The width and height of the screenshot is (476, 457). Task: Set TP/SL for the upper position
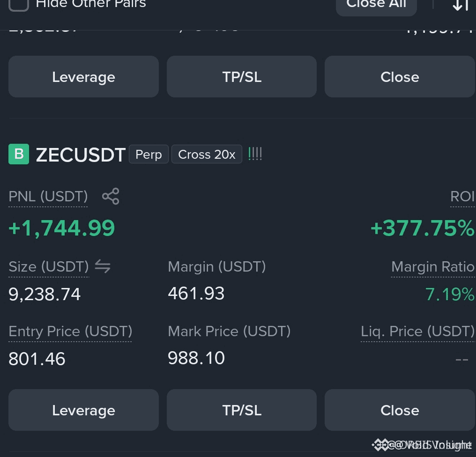click(242, 76)
